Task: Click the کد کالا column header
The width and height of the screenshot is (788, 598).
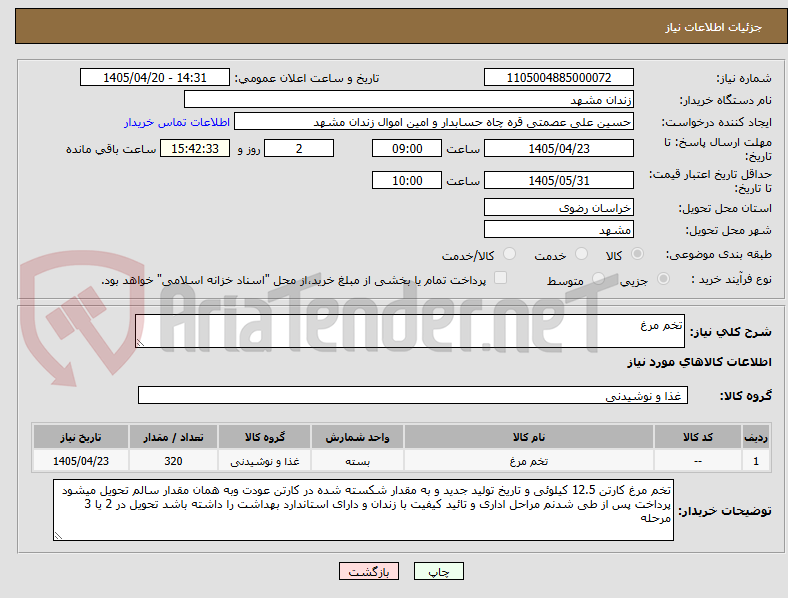Action: 698,437
